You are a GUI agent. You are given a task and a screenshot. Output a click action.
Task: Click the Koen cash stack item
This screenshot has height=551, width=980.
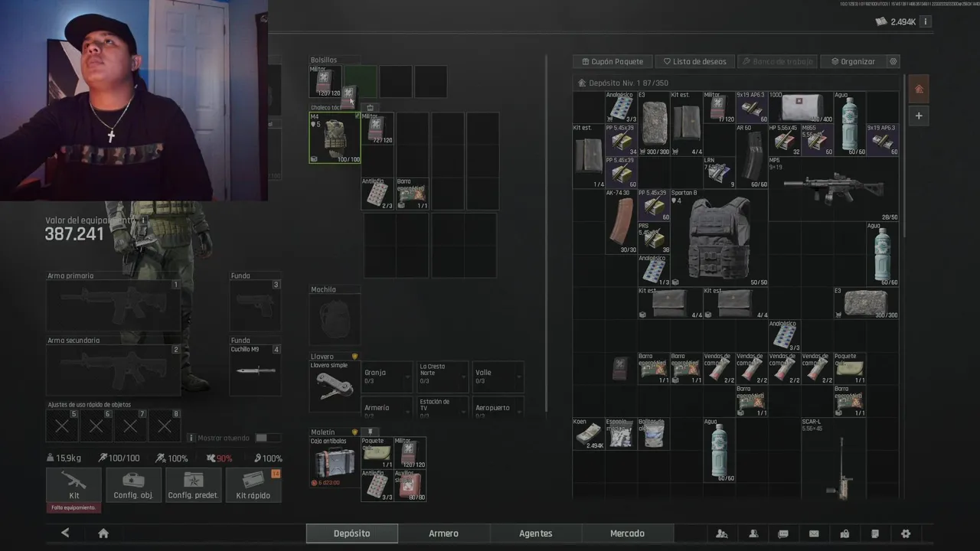[x=590, y=434]
